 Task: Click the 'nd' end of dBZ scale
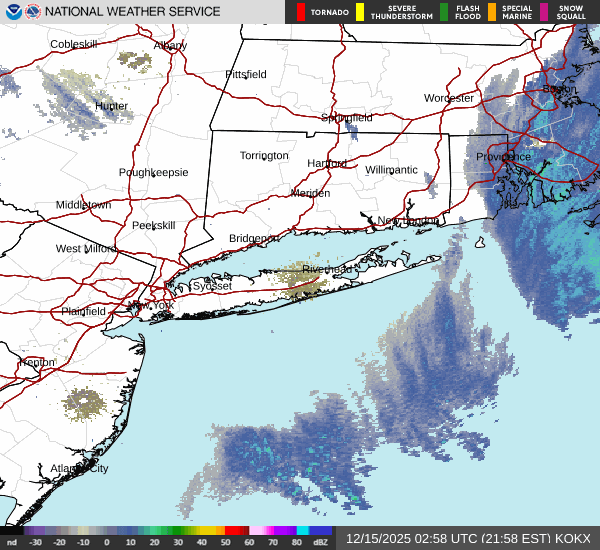tap(11, 541)
